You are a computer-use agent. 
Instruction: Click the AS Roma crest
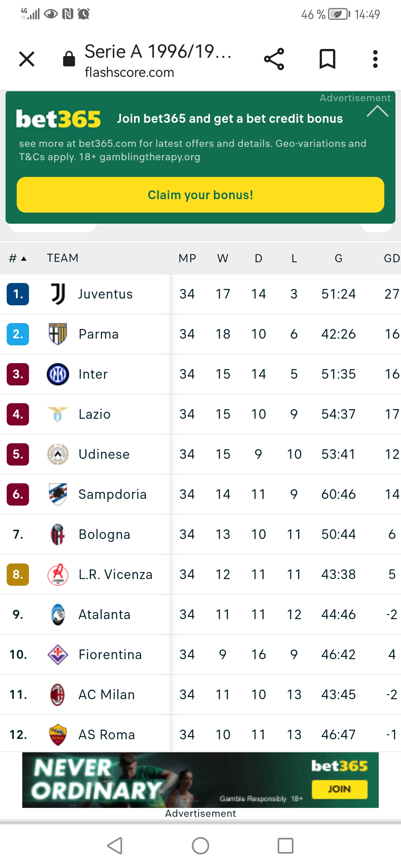(x=58, y=734)
